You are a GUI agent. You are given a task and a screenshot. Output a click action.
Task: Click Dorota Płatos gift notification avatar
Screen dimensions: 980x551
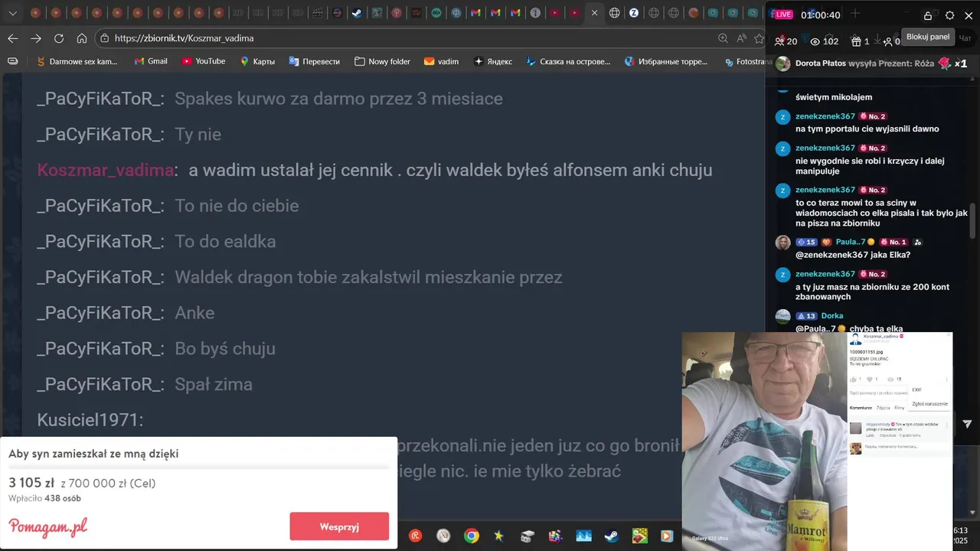click(782, 64)
